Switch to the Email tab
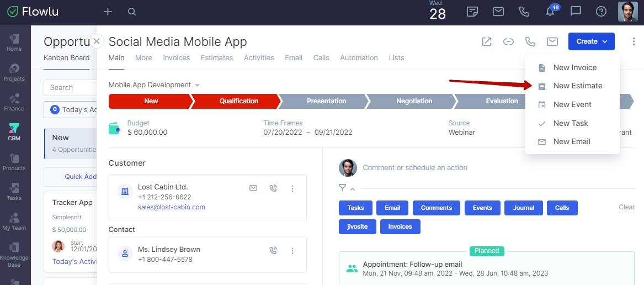This screenshot has width=644, height=285. (x=294, y=58)
